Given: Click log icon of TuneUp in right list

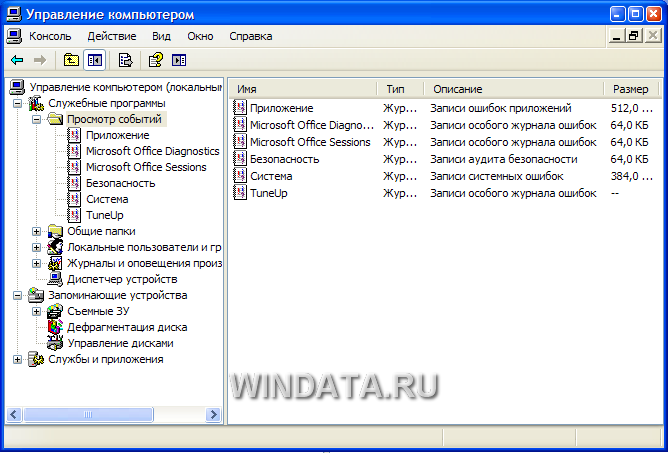Looking at the screenshot, I should 240,193.
